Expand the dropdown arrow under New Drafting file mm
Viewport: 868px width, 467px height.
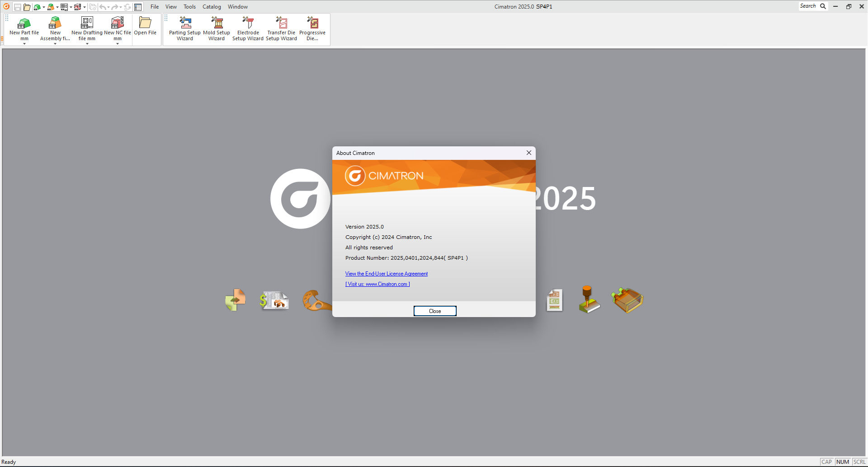pos(87,44)
